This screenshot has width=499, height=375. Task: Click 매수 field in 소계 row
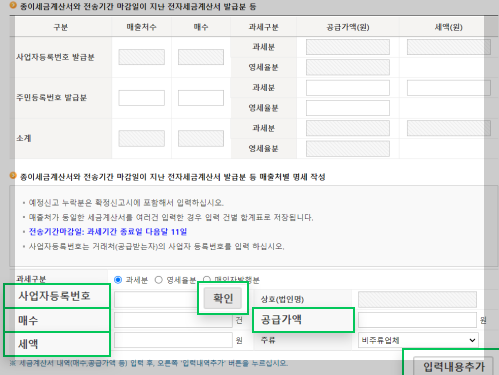click(201, 139)
